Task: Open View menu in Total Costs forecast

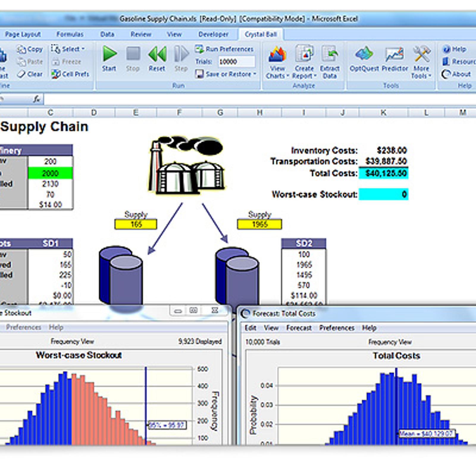Action: pyautogui.click(x=271, y=328)
